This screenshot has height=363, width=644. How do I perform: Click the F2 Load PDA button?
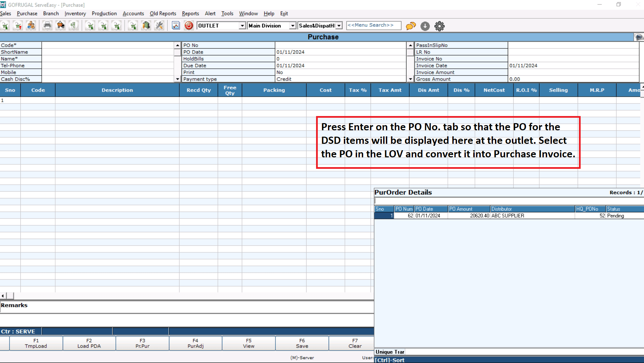(x=89, y=343)
